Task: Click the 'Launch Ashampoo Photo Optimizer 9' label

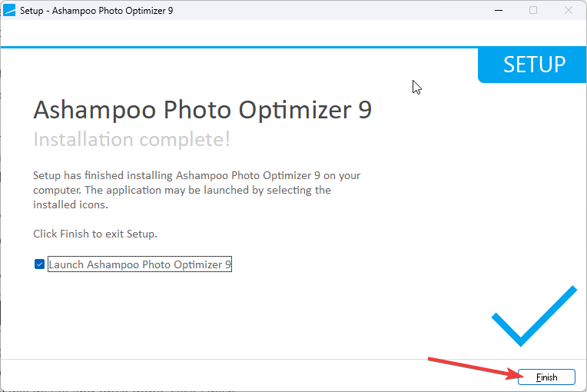Action: (x=140, y=264)
